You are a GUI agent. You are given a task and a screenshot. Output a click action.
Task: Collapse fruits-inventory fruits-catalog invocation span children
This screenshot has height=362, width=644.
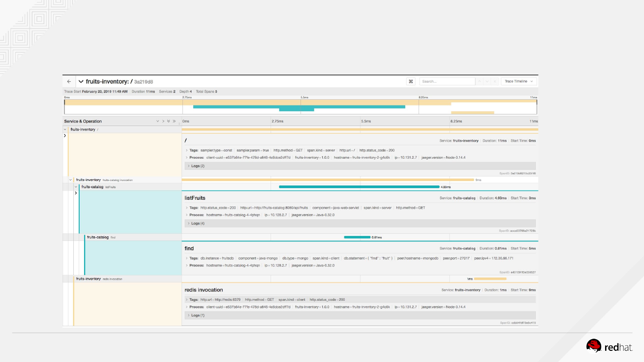coord(71,180)
